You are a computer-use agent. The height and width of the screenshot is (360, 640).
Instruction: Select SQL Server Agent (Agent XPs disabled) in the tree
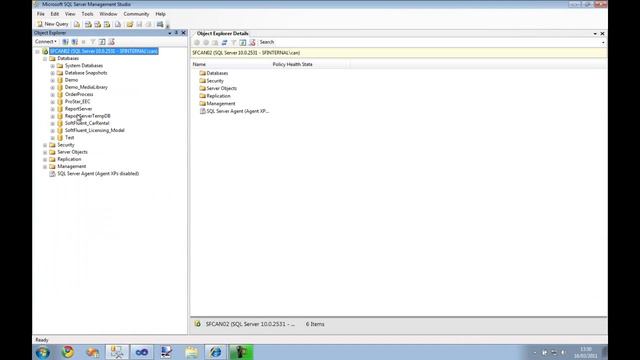coord(98,173)
